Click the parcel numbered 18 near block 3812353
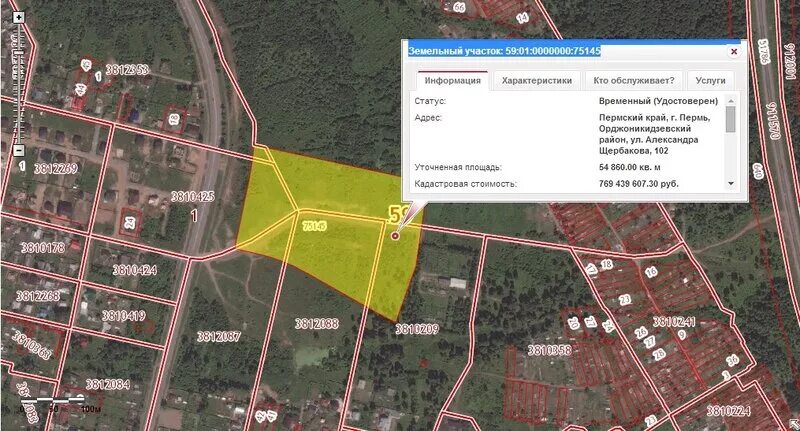The height and width of the screenshot is (431, 800). tap(174, 119)
